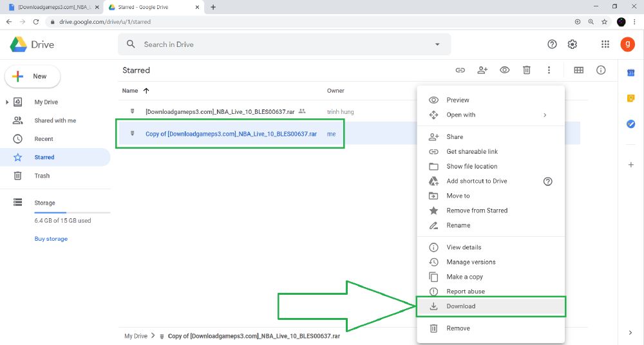Screen dimensions: 644x345
Task: Click the magnifier search icon
Action: 131,44
